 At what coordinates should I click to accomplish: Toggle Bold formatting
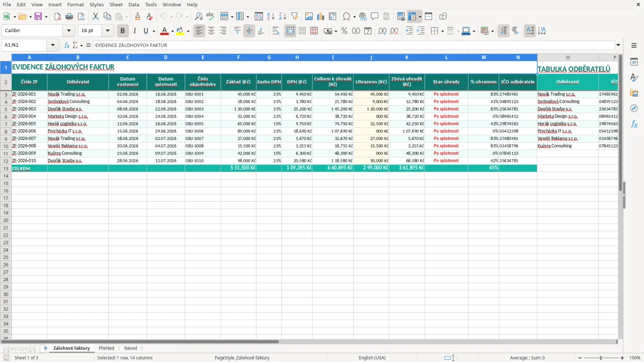point(123,31)
